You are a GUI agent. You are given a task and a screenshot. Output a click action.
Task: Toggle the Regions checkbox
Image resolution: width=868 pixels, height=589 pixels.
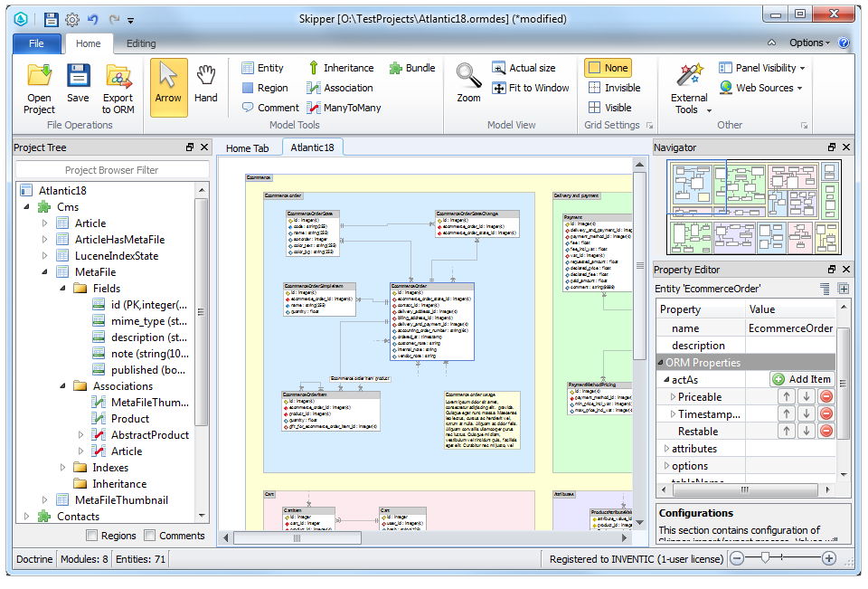pos(92,536)
